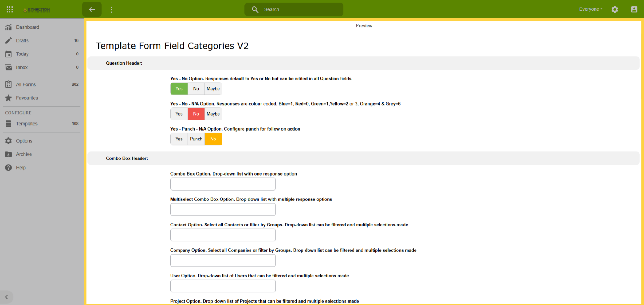Open the Multiselect Combo Box drop-down field

pyautogui.click(x=223, y=210)
